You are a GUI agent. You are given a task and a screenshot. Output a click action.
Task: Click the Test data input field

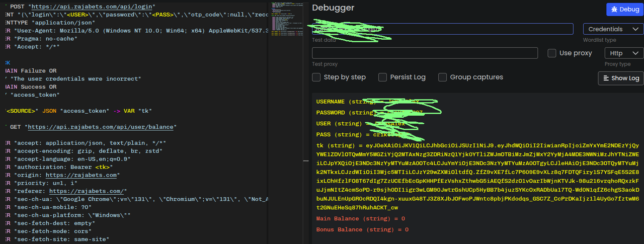[442, 29]
